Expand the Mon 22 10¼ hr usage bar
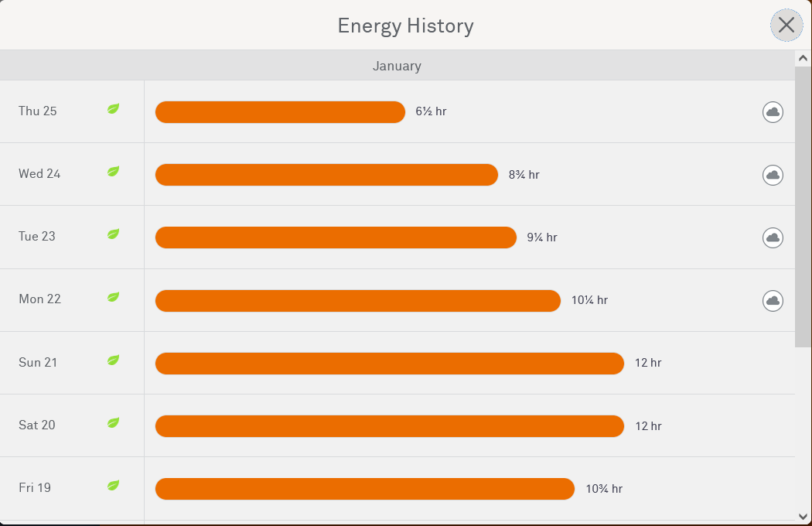The width and height of the screenshot is (812, 526). pyautogui.click(x=357, y=301)
